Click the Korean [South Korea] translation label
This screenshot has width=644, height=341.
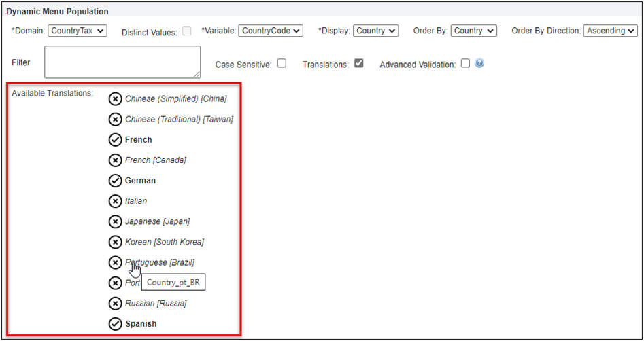point(165,242)
